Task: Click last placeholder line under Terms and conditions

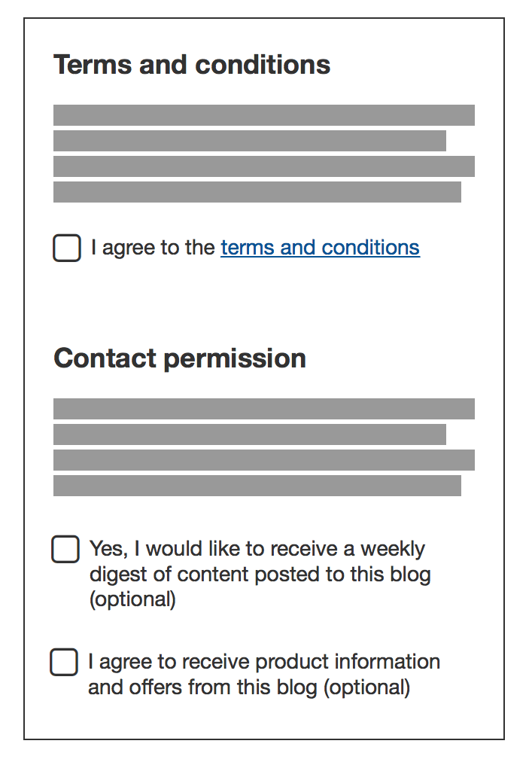Action: [x=257, y=192]
